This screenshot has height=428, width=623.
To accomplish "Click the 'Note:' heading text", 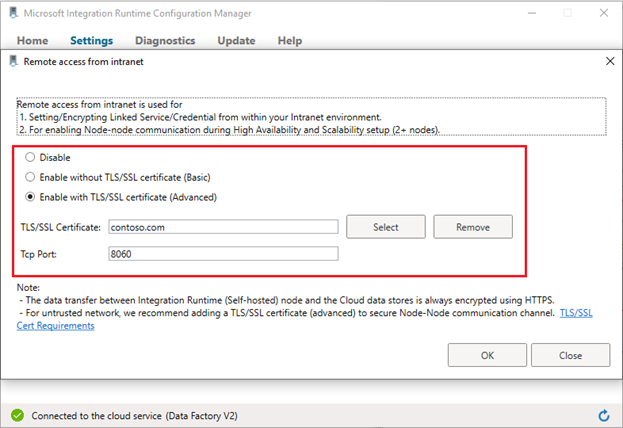I will (x=28, y=287).
